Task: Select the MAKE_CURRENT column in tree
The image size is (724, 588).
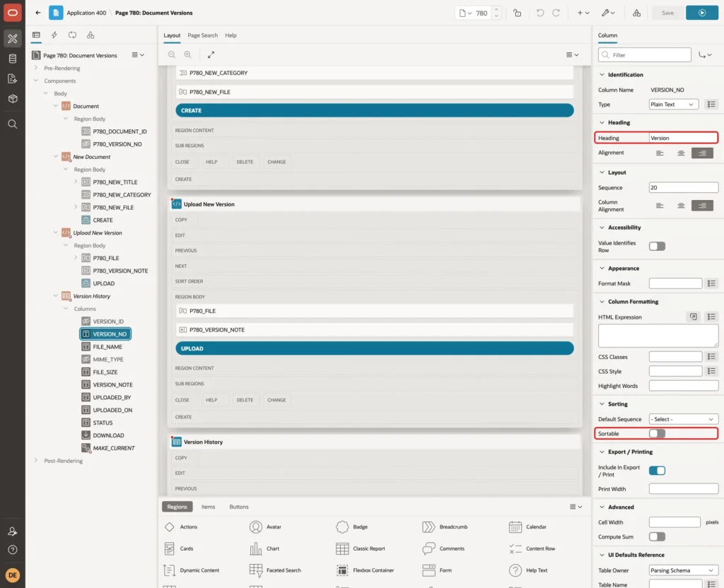Action: [114, 448]
